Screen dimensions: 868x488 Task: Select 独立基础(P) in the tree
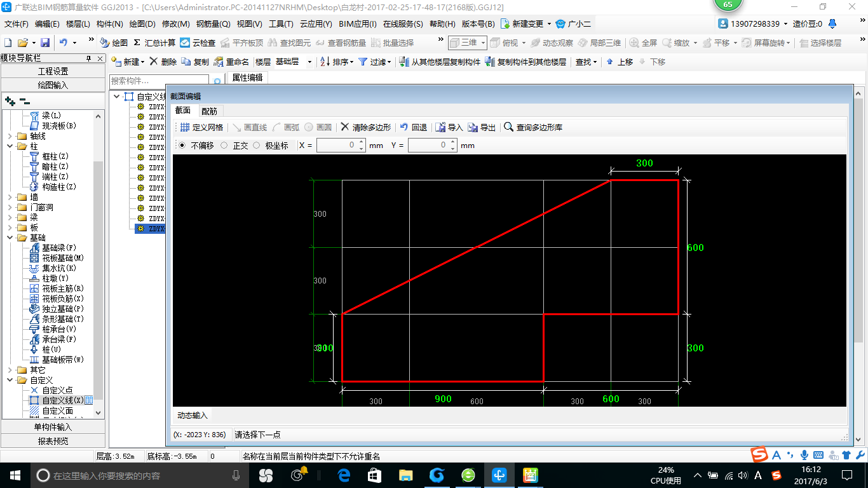click(x=62, y=309)
